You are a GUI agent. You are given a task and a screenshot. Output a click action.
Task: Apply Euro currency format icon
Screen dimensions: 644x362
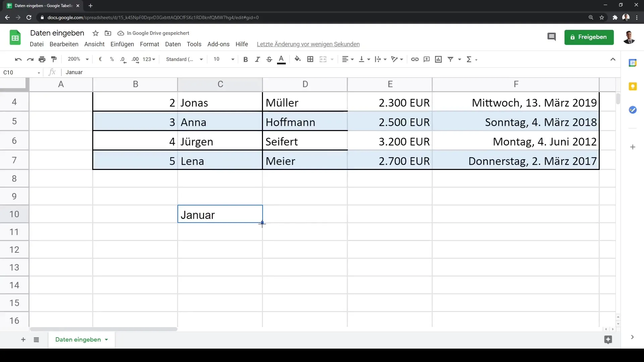click(100, 59)
